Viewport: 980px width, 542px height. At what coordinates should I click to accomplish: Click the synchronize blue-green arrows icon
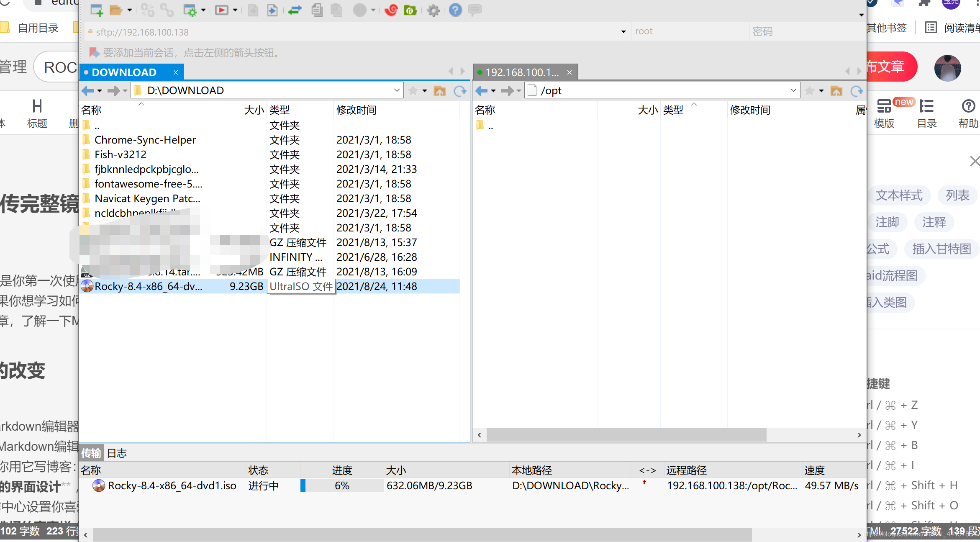click(x=295, y=10)
